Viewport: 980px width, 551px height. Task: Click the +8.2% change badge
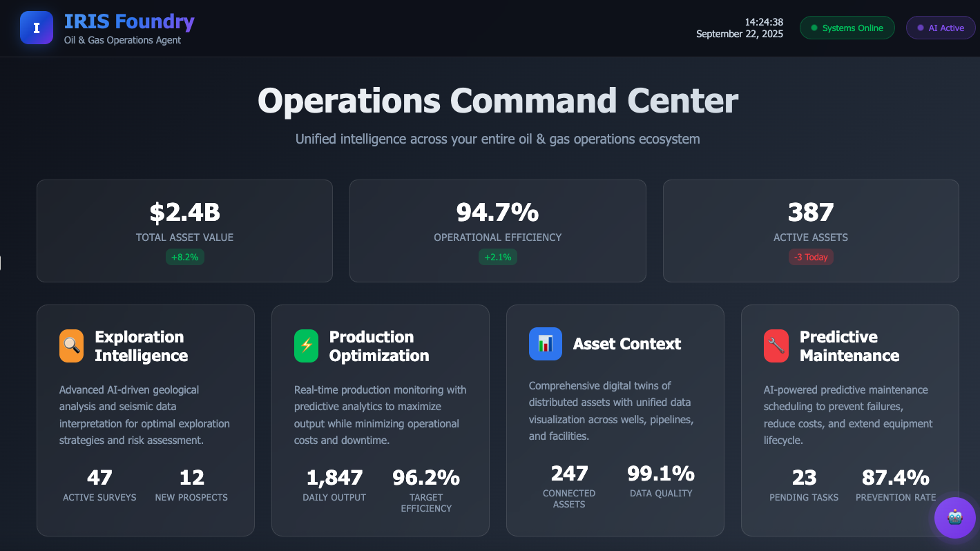184,257
